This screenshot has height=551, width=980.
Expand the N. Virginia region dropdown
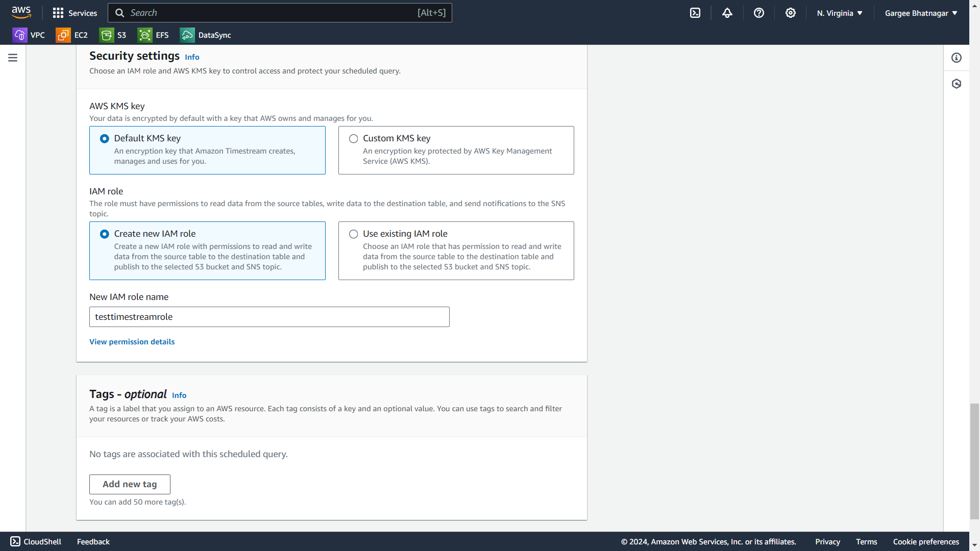[840, 13]
